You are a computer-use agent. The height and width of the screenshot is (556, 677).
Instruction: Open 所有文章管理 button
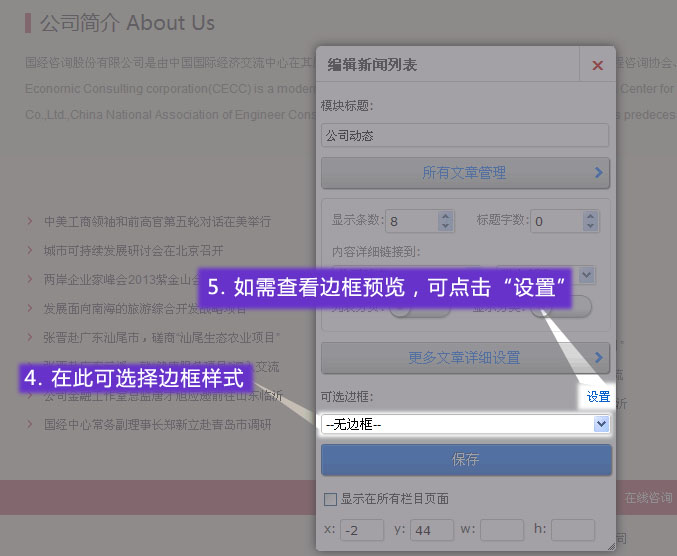click(x=464, y=173)
